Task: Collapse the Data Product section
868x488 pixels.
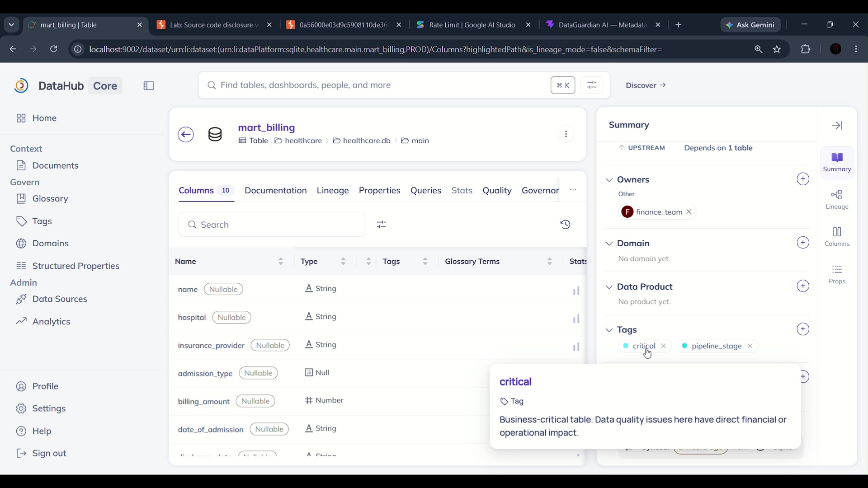Action: pyautogui.click(x=609, y=287)
